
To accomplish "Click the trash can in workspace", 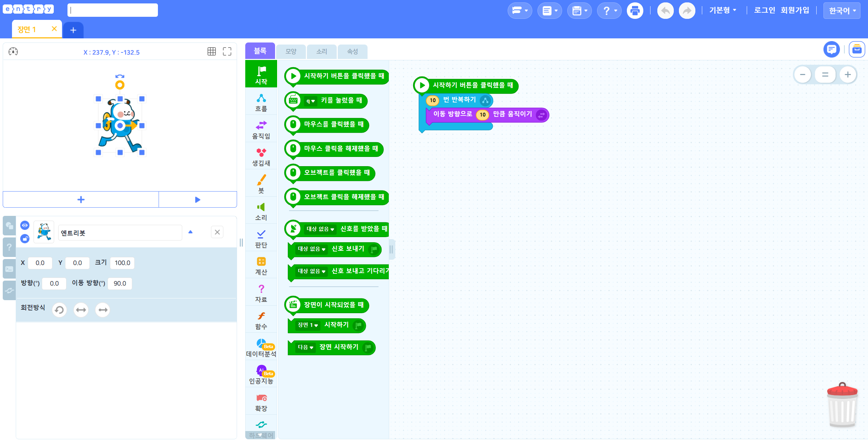I will click(x=842, y=405).
